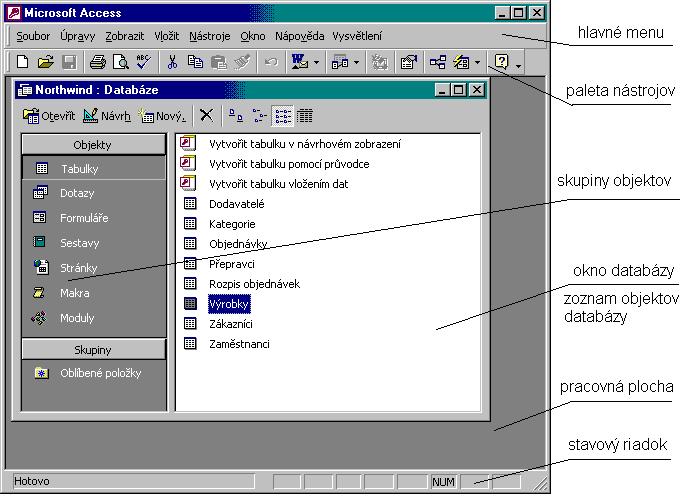Switch to Small Icons view
The width and height of the screenshot is (687, 496).
click(x=259, y=116)
